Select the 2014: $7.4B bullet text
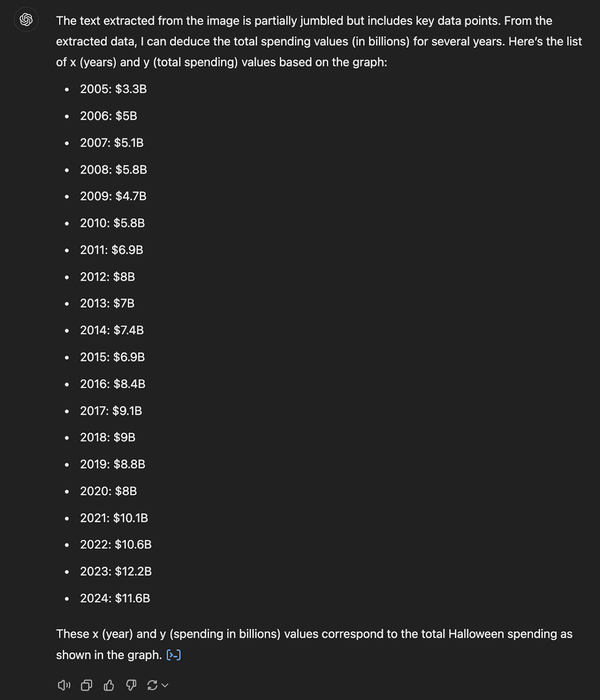600x700 pixels. [112, 330]
